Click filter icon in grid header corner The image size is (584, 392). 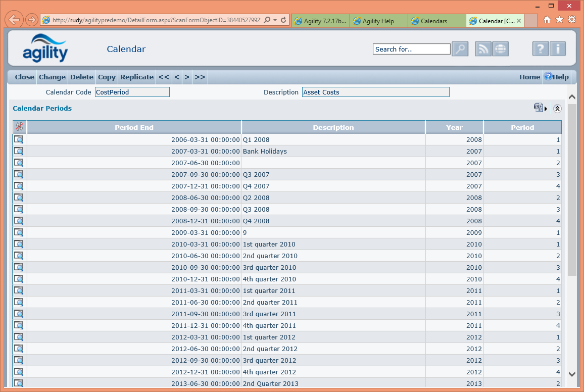pos(20,127)
